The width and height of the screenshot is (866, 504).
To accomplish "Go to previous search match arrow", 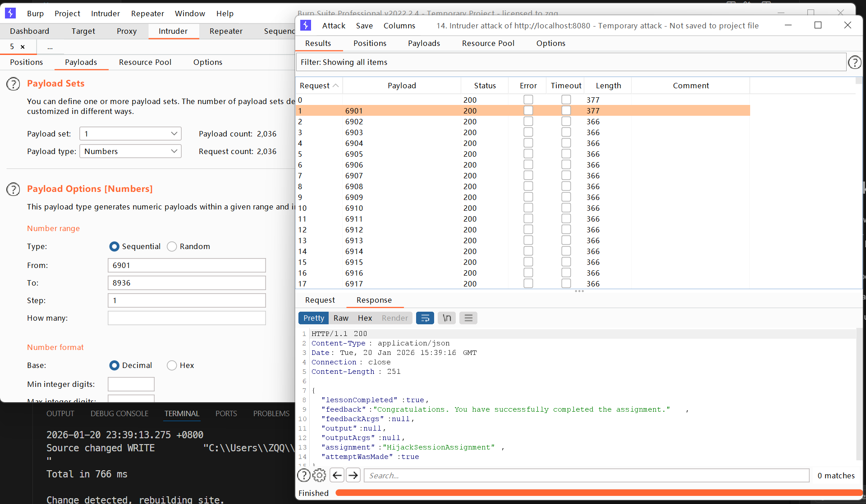I will (337, 475).
